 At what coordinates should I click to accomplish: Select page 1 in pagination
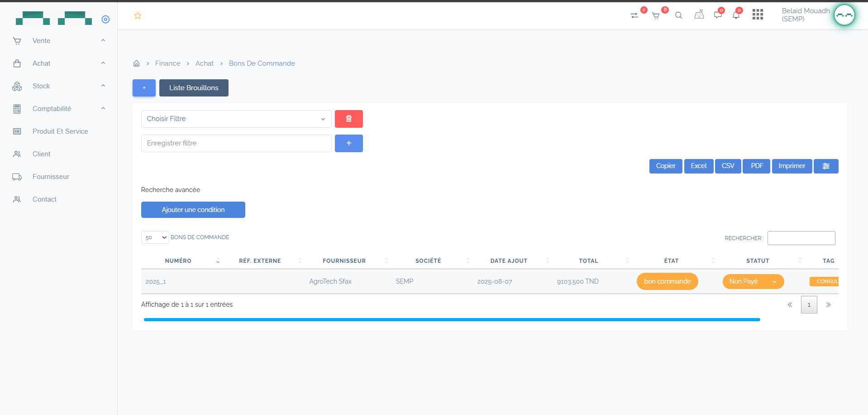pyautogui.click(x=809, y=305)
